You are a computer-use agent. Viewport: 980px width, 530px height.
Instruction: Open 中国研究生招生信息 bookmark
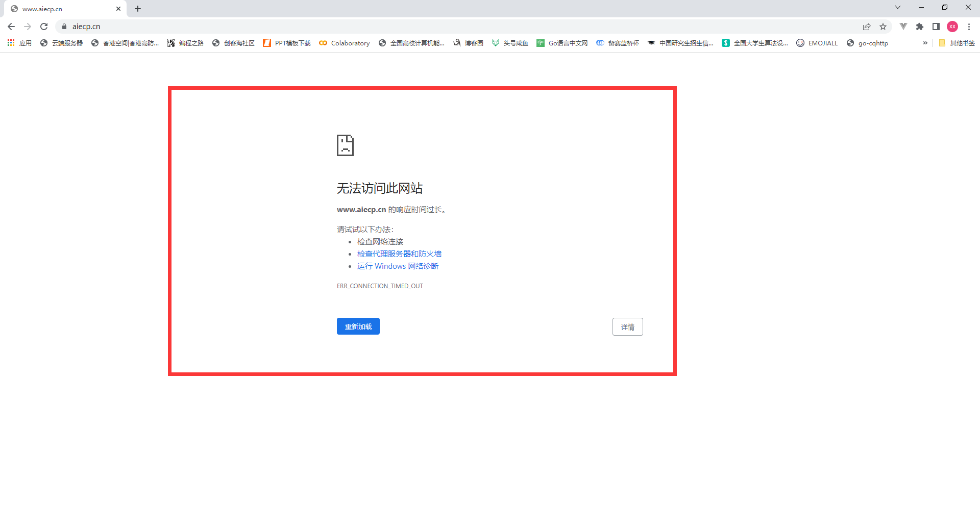680,43
